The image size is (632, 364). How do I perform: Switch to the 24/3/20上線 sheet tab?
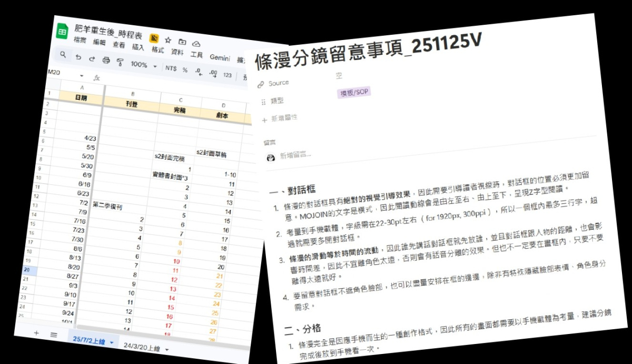coord(142,346)
